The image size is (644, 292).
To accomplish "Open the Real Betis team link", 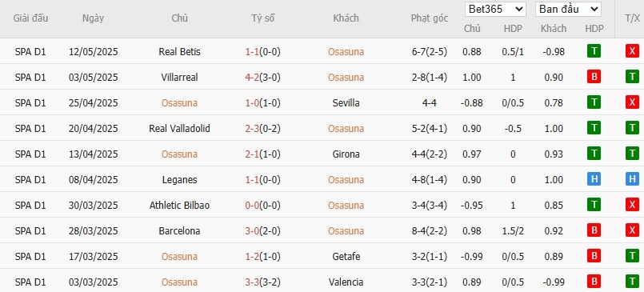I will [x=179, y=52].
